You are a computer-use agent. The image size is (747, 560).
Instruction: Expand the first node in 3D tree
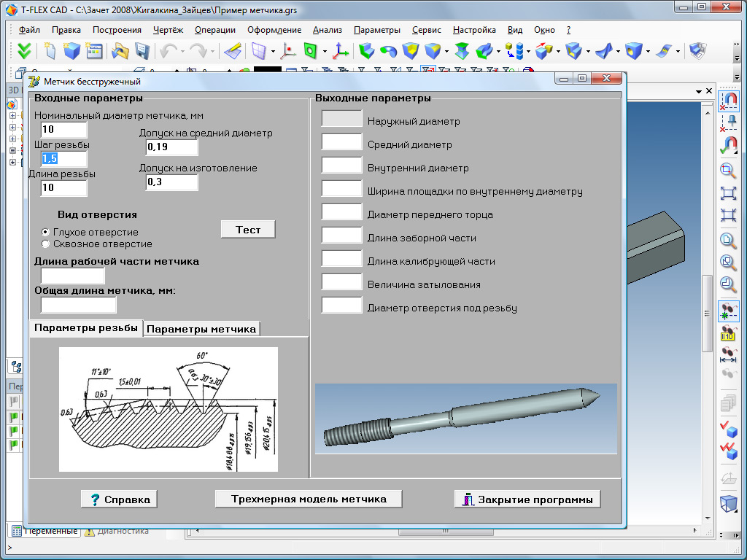[12, 115]
